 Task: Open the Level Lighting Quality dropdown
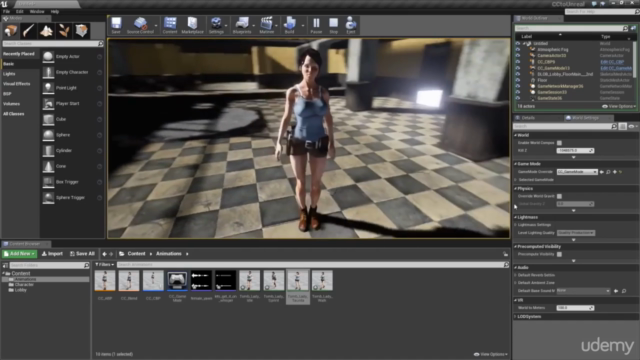click(576, 233)
